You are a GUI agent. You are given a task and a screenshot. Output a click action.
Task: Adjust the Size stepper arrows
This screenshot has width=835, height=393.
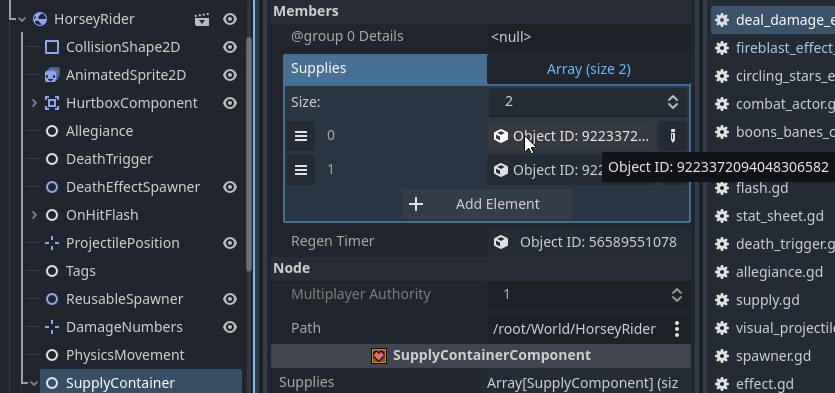[673, 102]
